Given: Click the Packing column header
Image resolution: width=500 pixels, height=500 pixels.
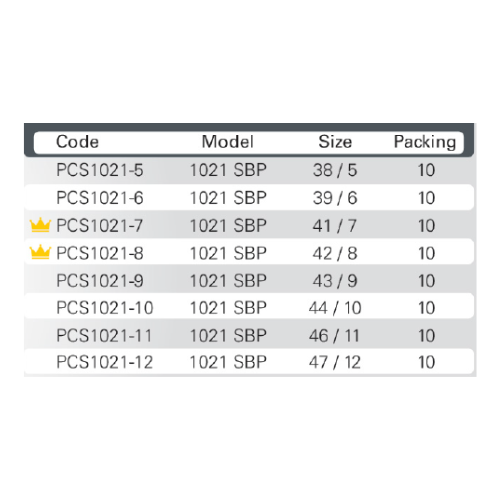Looking at the screenshot, I should 425,142.
